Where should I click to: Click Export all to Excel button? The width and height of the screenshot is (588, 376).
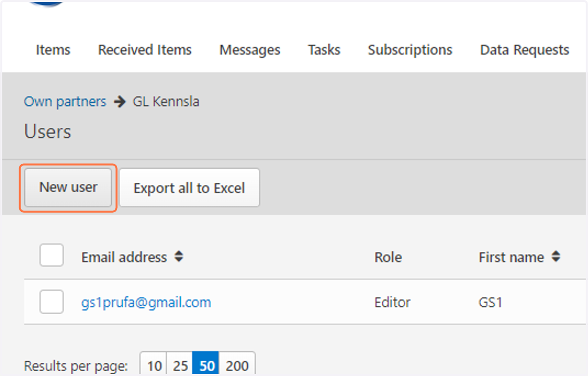[189, 188]
